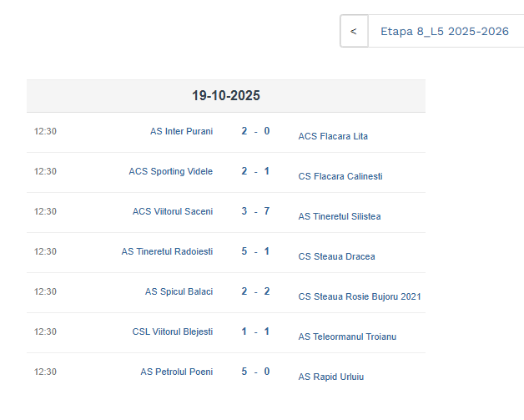This screenshot has width=524, height=420.
Task: Click CSL Viitorul Blejesti team link
Action: point(173,331)
